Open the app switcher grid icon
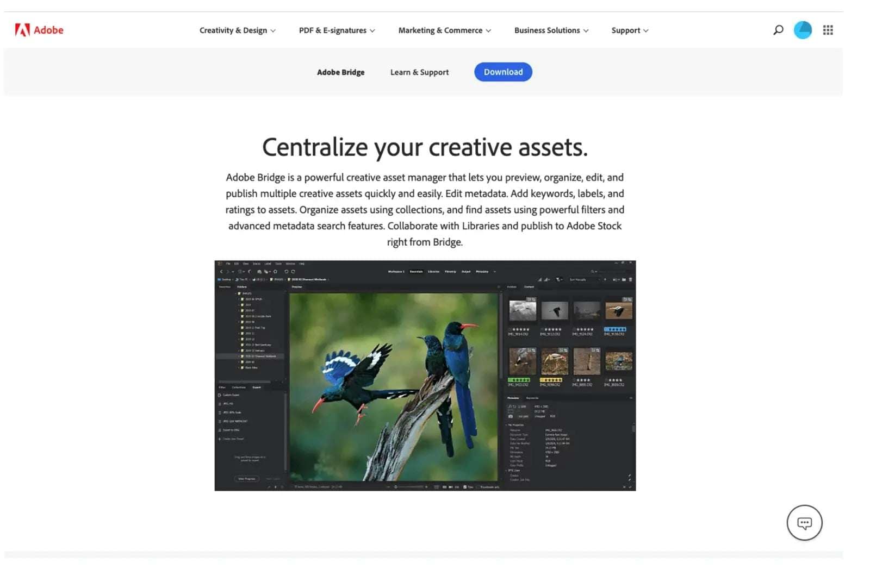Viewport: 870px width, 588px height. pyautogui.click(x=828, y=30)
